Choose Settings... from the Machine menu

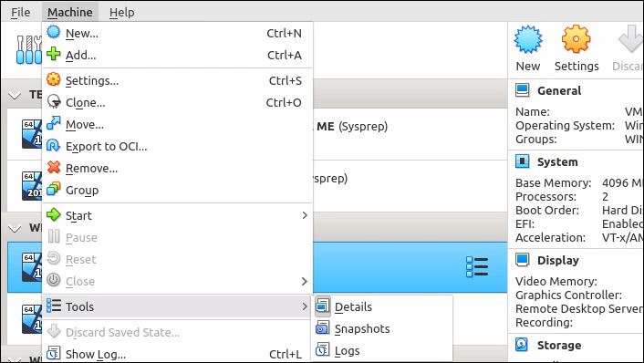click(177, 80)
